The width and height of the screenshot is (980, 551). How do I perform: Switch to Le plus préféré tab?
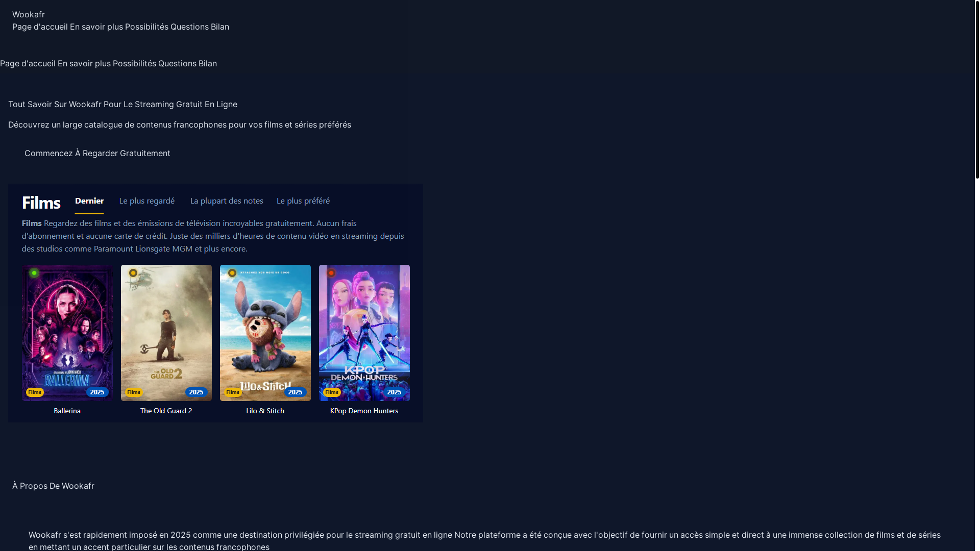tap(303, 201)
